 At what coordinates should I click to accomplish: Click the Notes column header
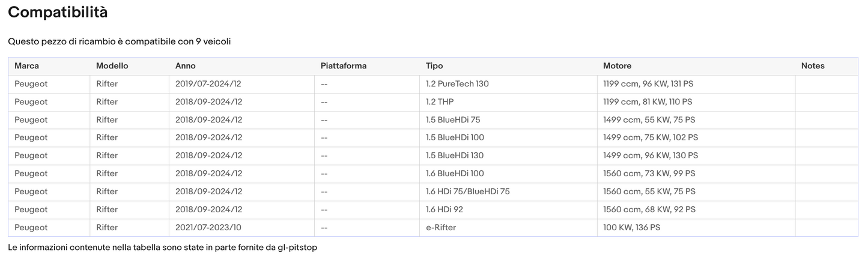pos(813,66)
